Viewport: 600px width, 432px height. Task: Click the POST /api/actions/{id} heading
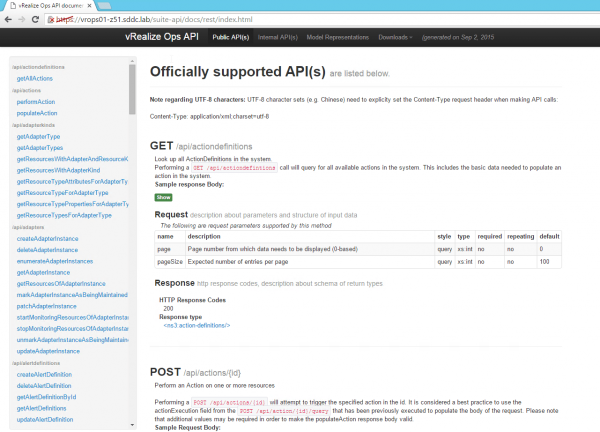point(195,372)
